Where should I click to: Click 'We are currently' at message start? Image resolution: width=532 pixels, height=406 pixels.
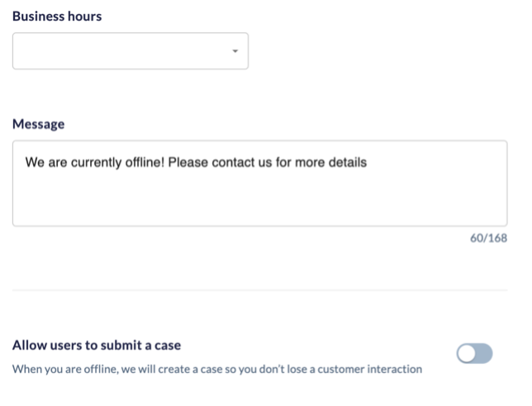coord(74,162)
